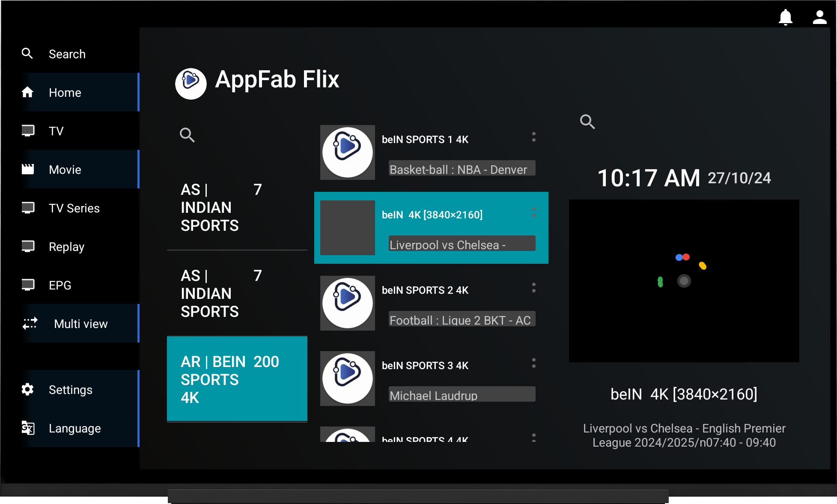Click the search magnifier above the clock
Image resolution: width=837 pixels, height=504 pixels.
[x=587, y=122]
